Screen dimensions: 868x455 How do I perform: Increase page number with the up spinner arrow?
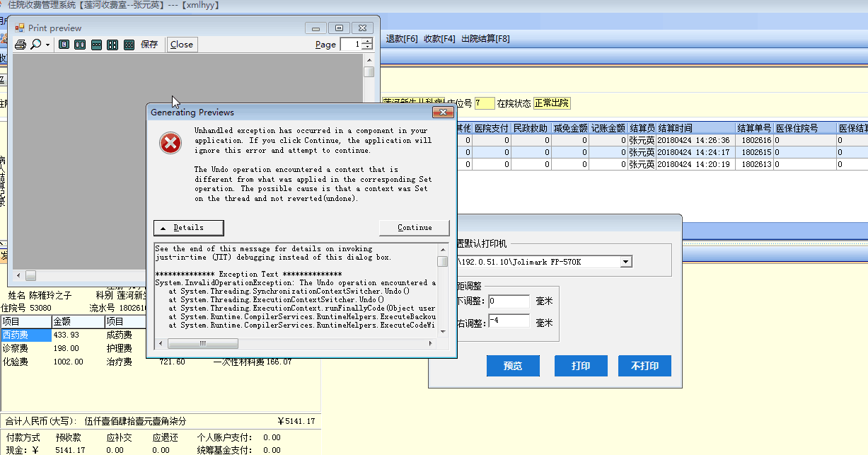pos(367,41)
